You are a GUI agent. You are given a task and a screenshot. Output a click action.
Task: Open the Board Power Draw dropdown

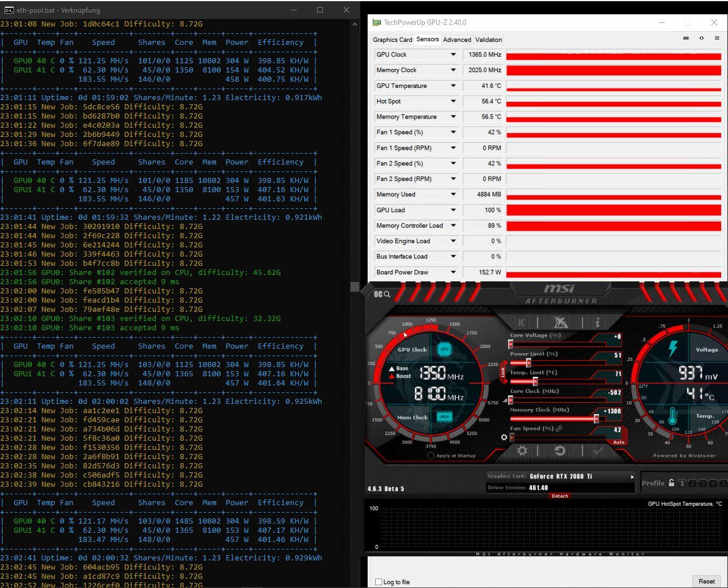point(453,272)
